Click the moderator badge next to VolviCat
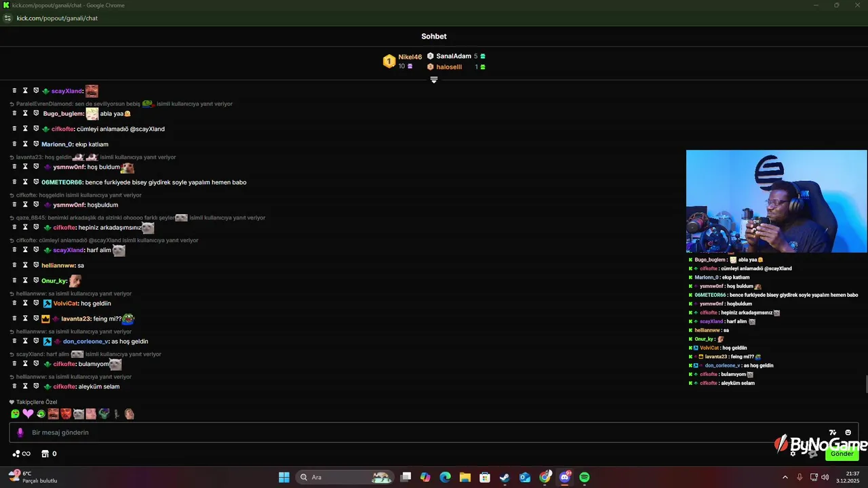 coord(47,303)
